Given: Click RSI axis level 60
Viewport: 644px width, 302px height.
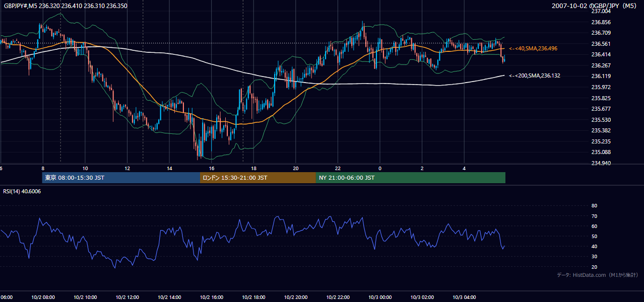Looking at the screenshot, I should coord(594,226).
